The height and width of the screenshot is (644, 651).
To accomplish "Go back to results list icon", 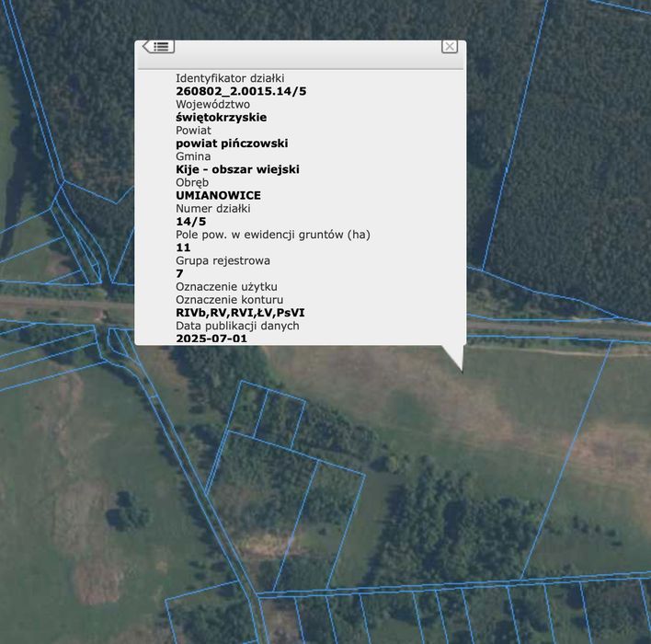I will click(x=158, y=47).
